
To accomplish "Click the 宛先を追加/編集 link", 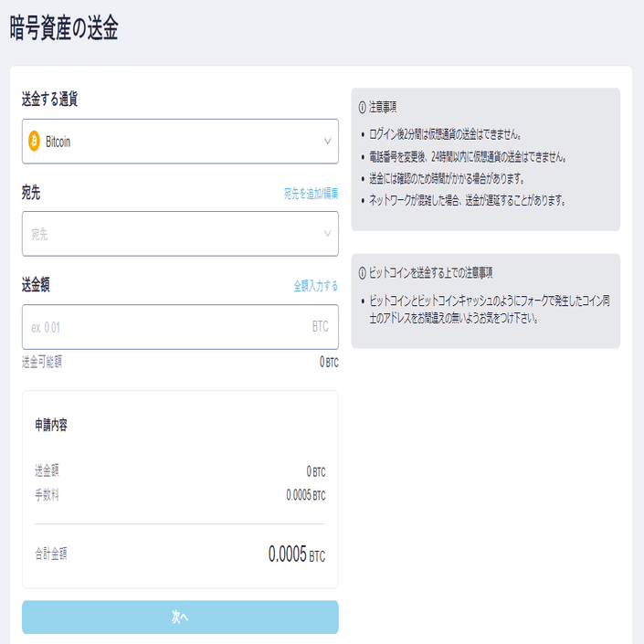I will pyautogui.click(x=311, y=194).
